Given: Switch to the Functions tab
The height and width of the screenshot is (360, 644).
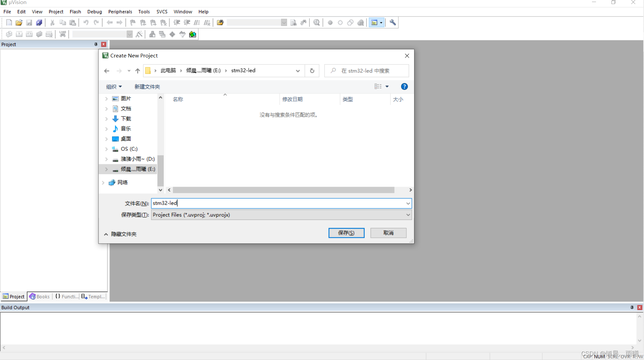Looking at the screenshot, I should pyautogui.click(x=66, y=297).
